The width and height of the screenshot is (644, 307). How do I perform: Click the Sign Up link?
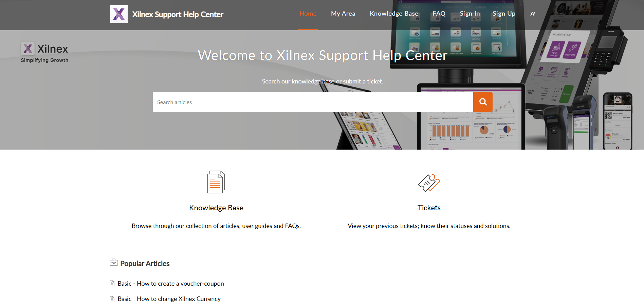(x=504, y=14)
